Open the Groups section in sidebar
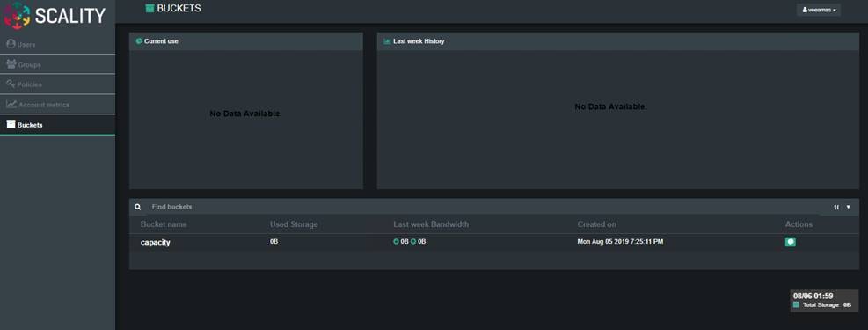Image resolution: width=868 pixels, height=330 pixels. 57,64
